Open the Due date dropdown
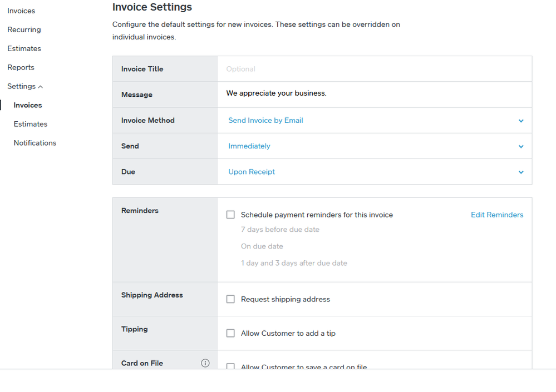The height and width of the screenshot is (392, 556). coord(520,172)
